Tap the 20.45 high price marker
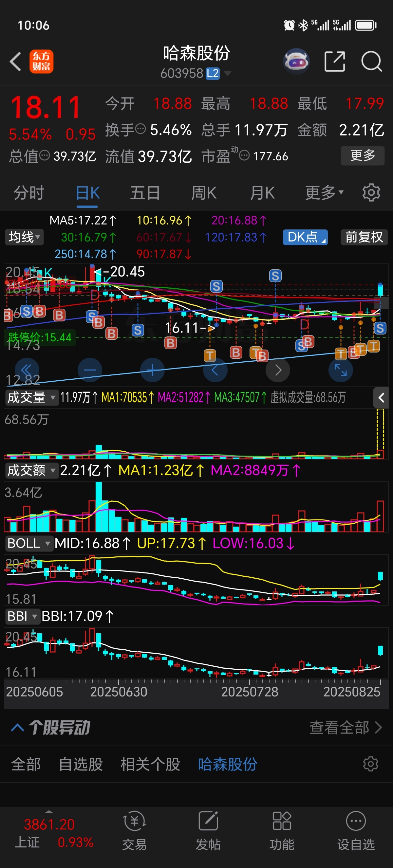Screen dimensions: 393x868 tap(120, 272)
